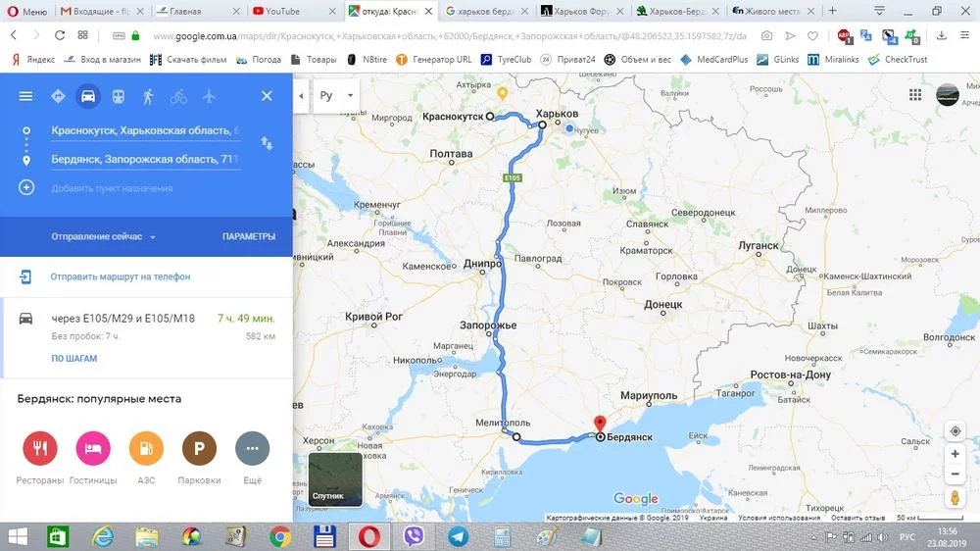The image size is (980, 551).
Task: Open ПАРАМЕТРЫ route options
Action: (249, 236)
